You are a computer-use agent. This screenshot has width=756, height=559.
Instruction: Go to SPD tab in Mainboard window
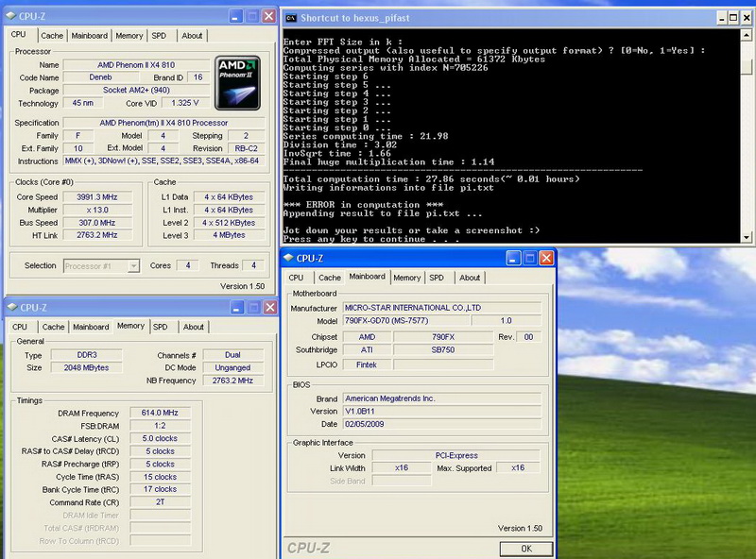pos(437,278)
